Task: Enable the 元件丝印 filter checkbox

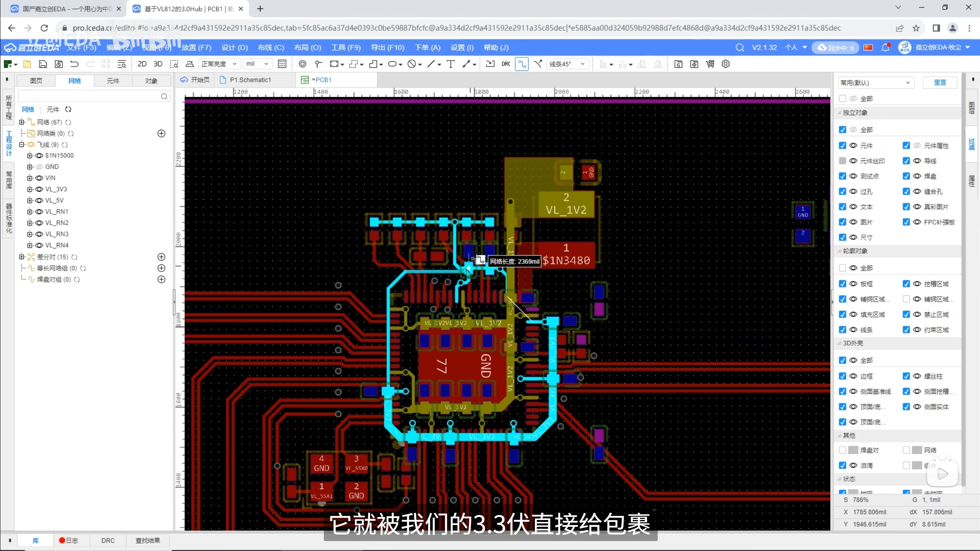Action: click(842, 161)
